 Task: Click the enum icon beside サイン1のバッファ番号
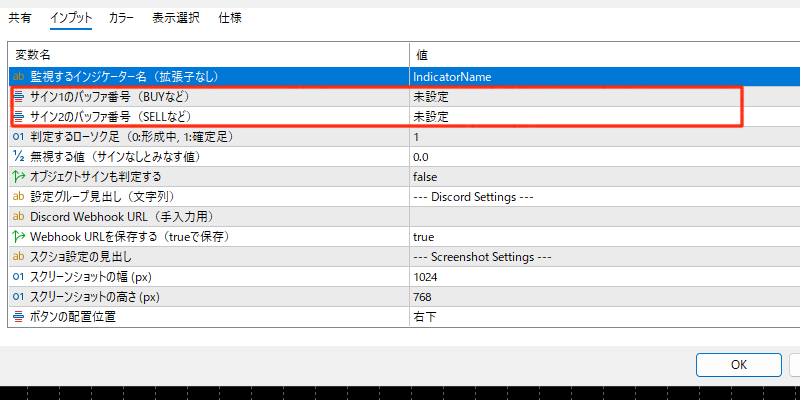tap(18, 97)
